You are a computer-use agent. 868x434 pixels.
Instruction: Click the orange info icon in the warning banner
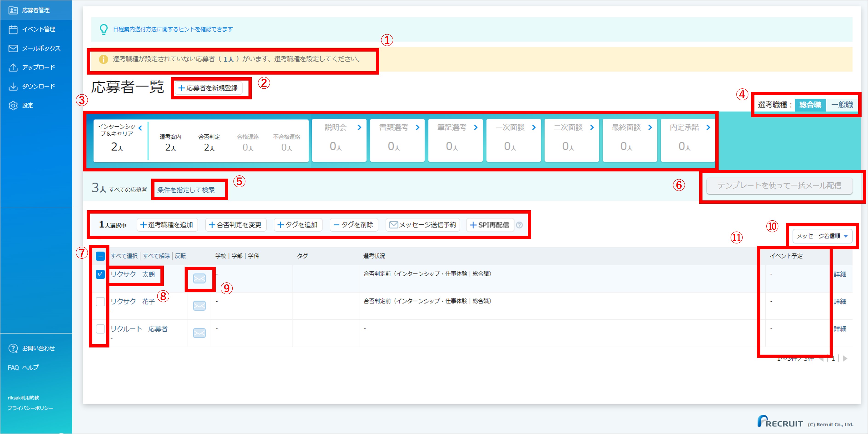[x=103, y=59]
